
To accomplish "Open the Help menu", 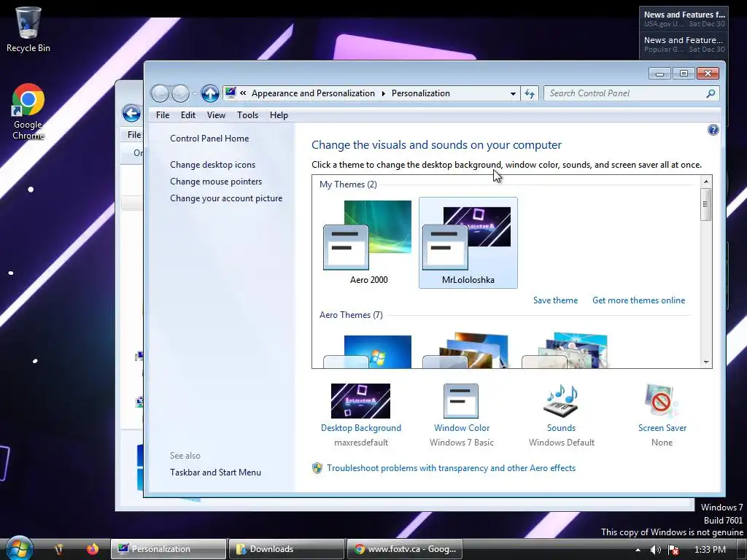I will pyautogui.click(x=279, y=114).
